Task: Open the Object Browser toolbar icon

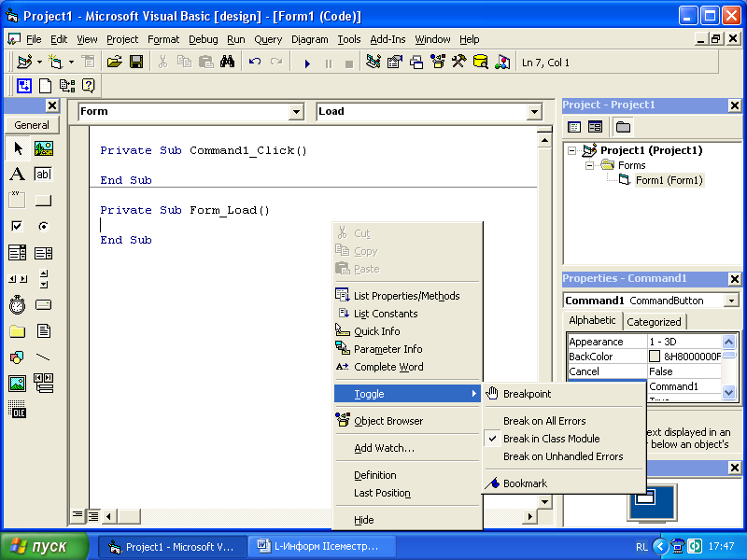Action: click(x=438, y=62)
